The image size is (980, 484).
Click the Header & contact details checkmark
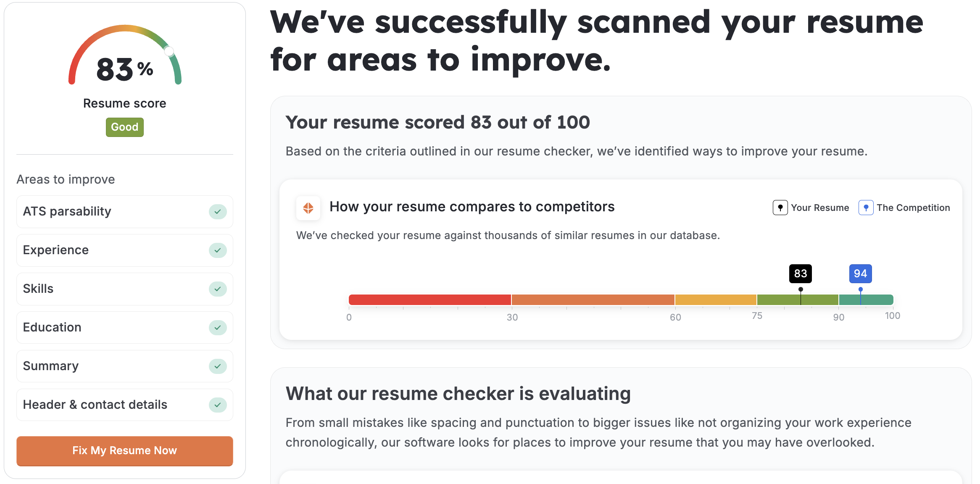218,405
